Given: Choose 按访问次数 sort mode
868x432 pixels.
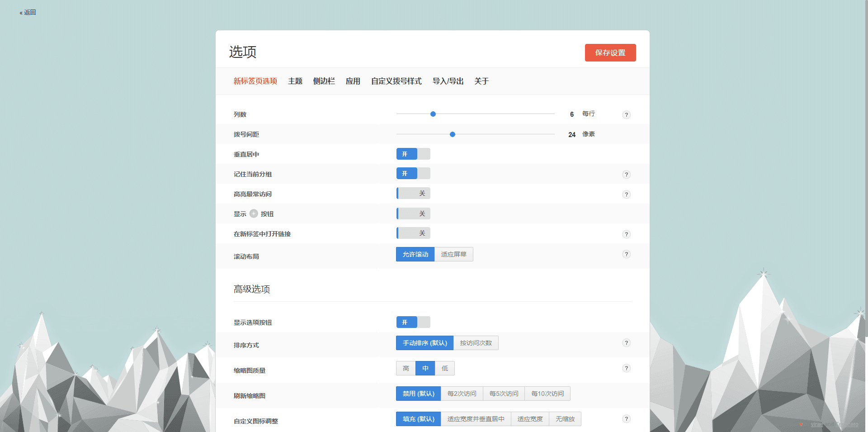Looking at the screenshot, I should [x=476, y=343].
